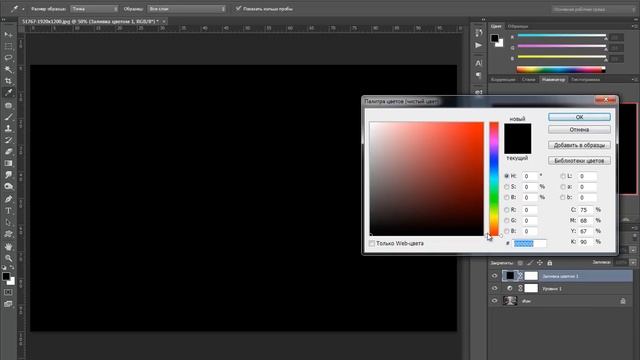
Task: Enable the Only Web Colors checkbox
Action: coord(372,243)
